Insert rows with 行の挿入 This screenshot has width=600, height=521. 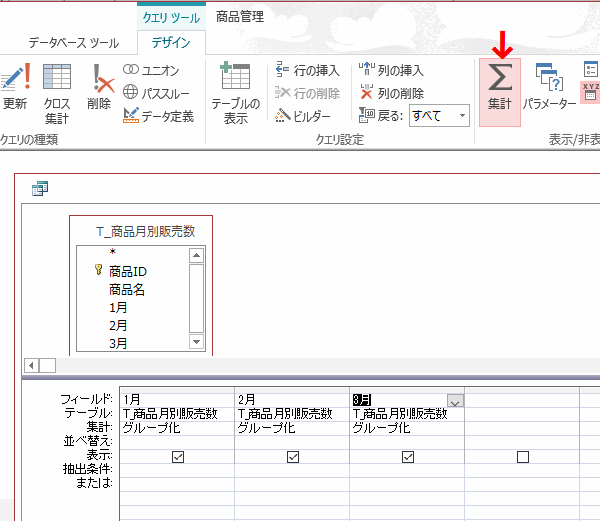[x=307, y=70]
